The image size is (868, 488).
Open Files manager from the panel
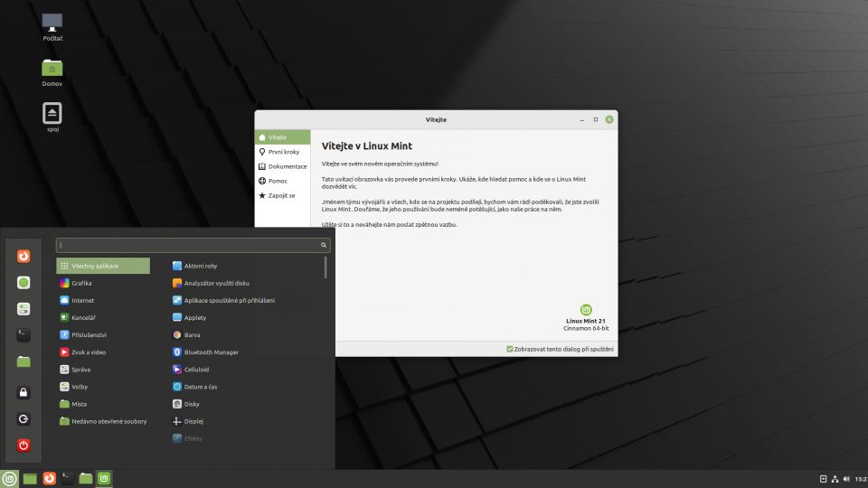(x=86, y=479)
